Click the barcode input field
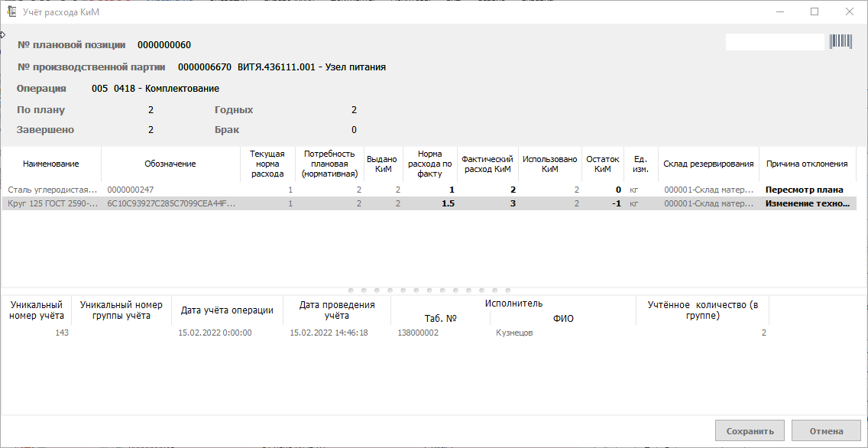Viewport: 868px width, 448px height. (774, 42)
